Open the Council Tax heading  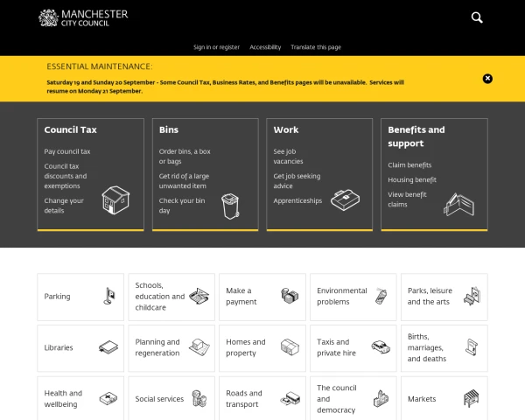(70, 129)
